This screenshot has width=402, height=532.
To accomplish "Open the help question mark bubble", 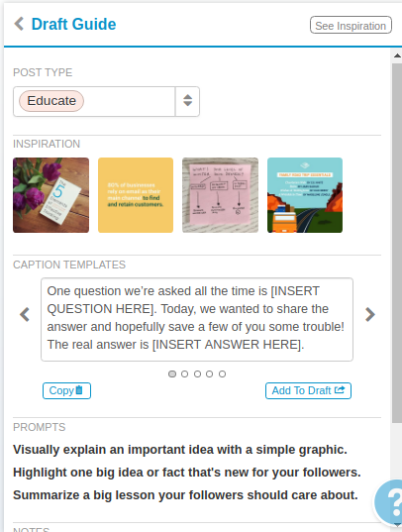I will (390, 502).
